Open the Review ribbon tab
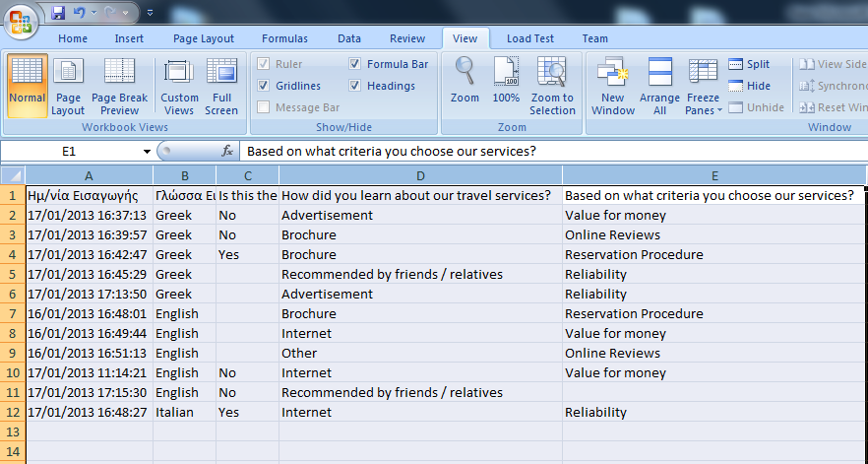Viewport: 868px width, 464px height. [x=407, y=38]
